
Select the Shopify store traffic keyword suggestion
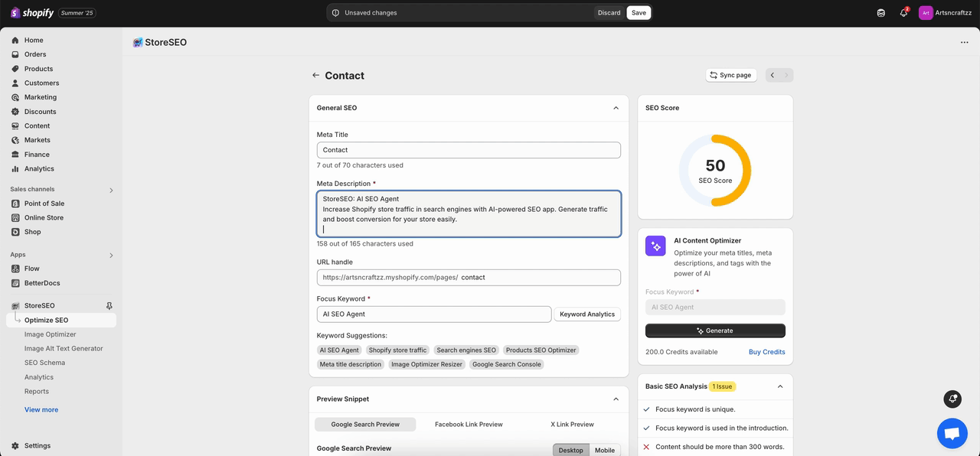point(397,350)
